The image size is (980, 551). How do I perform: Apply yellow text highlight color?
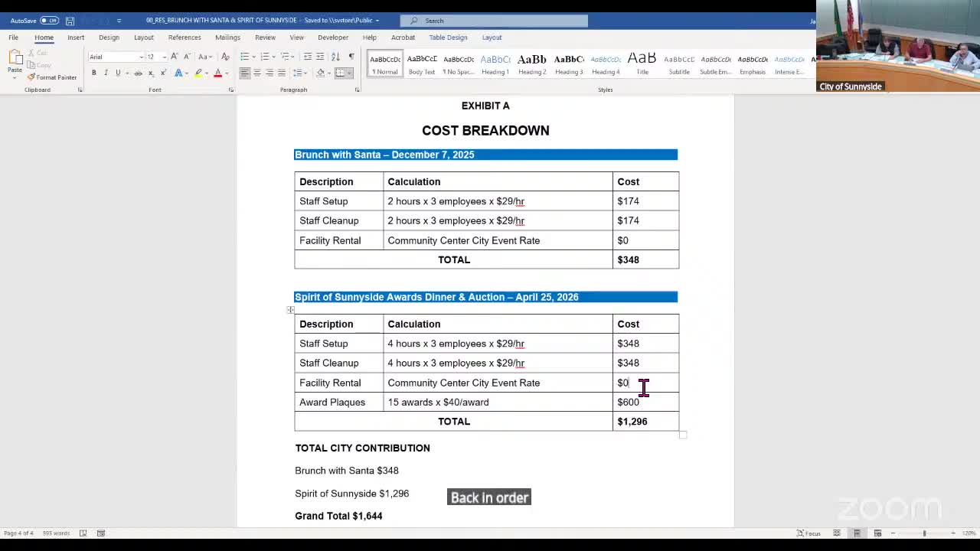point(198,73)
